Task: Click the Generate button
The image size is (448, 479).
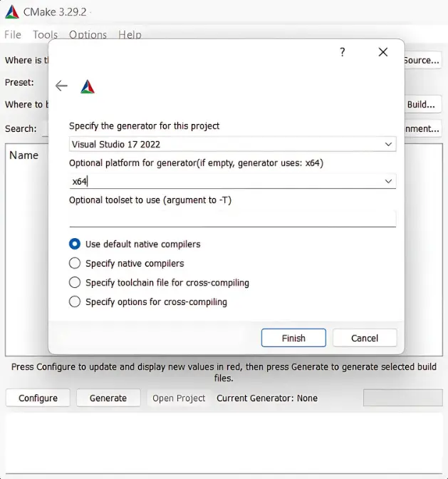Action: pos(108,398)
